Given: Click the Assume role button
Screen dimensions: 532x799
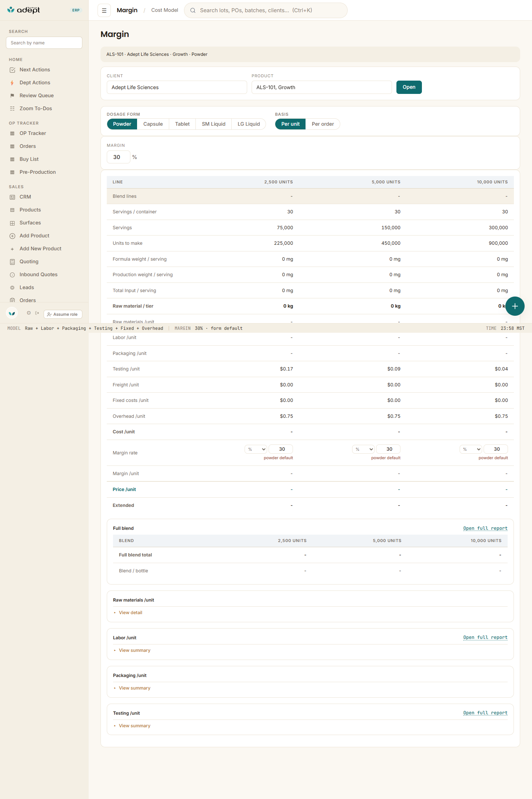Looking at the screenshot, I should tap(63, 314).
